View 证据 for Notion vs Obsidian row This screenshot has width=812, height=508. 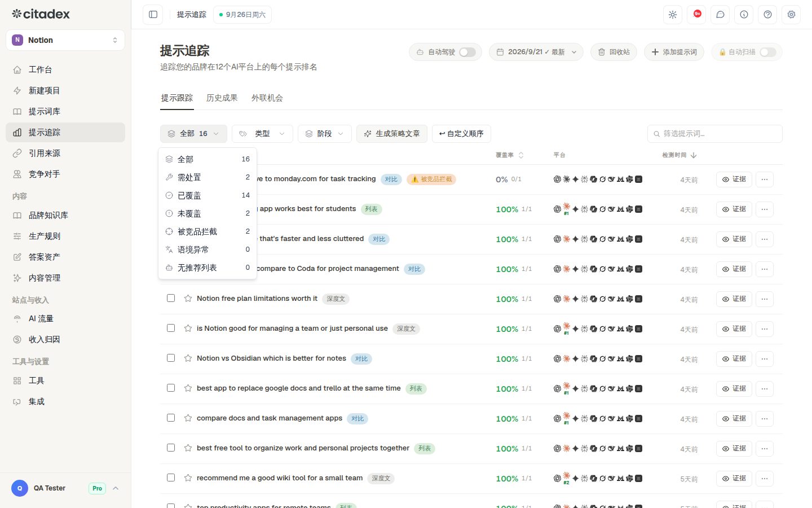734,359
